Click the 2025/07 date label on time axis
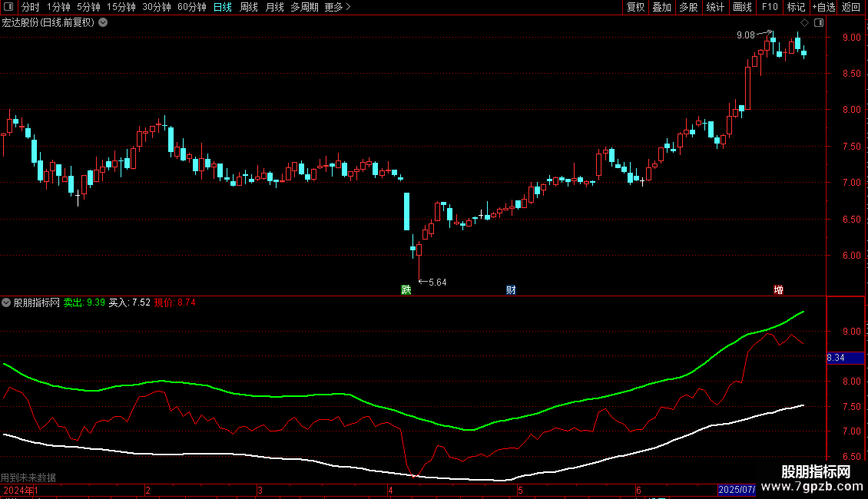Screen dimensions: 868x499 (x=736, y=490)
